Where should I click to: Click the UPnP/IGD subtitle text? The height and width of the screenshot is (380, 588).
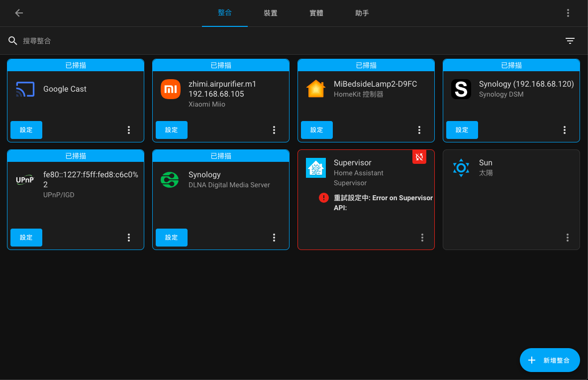click(59, 195)
